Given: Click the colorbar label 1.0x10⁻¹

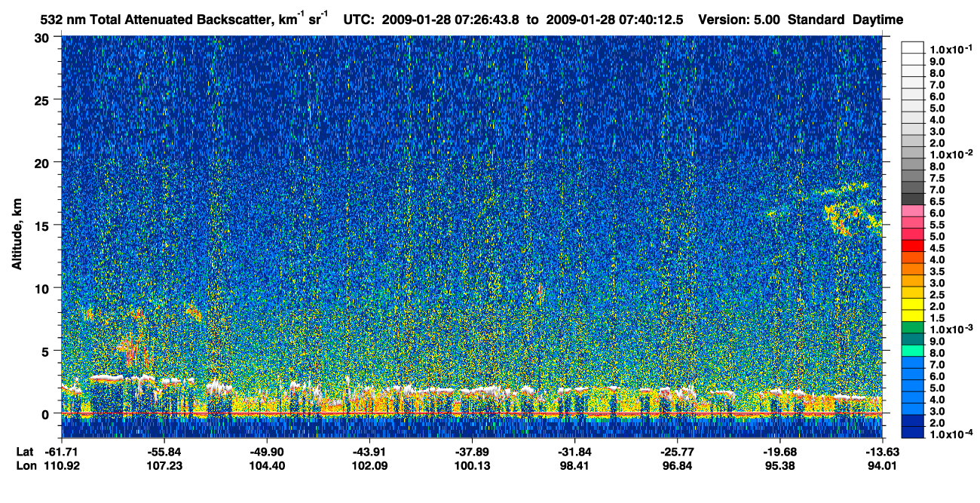Looking at the screenshot, I should tap(951, 48).
